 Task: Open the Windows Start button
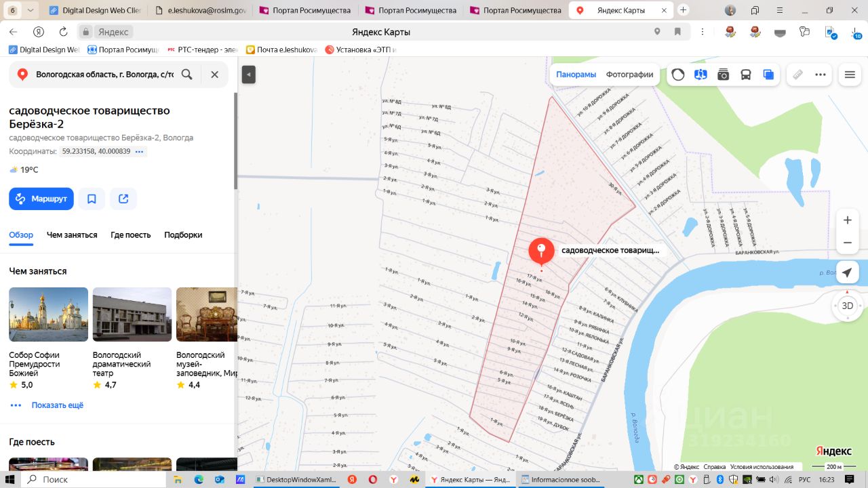[9, 479]
